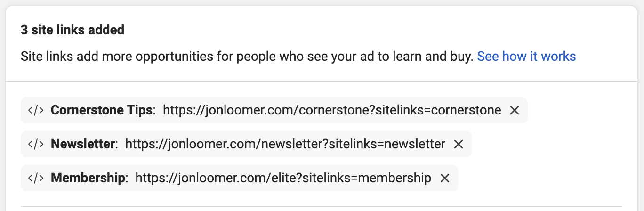The width and height of the screenshot is (644, 211).
Task: Click the code icon beside Membership
Action: coord(36,178)
